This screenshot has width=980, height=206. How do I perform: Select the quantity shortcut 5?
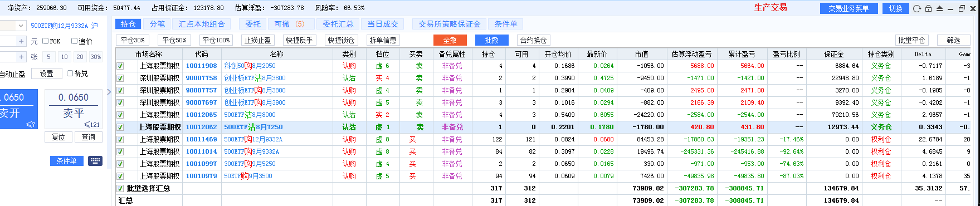(x=49, y=57)
